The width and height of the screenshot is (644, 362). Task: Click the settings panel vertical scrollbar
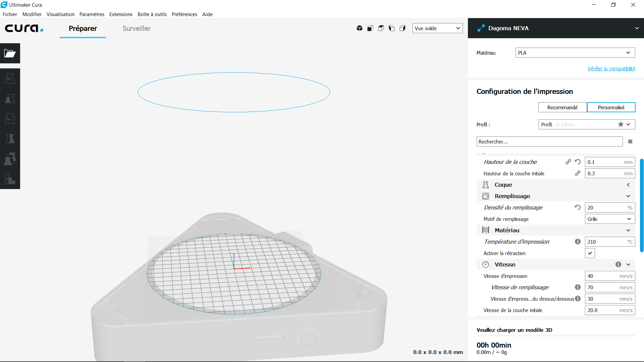tap(642, 205)
